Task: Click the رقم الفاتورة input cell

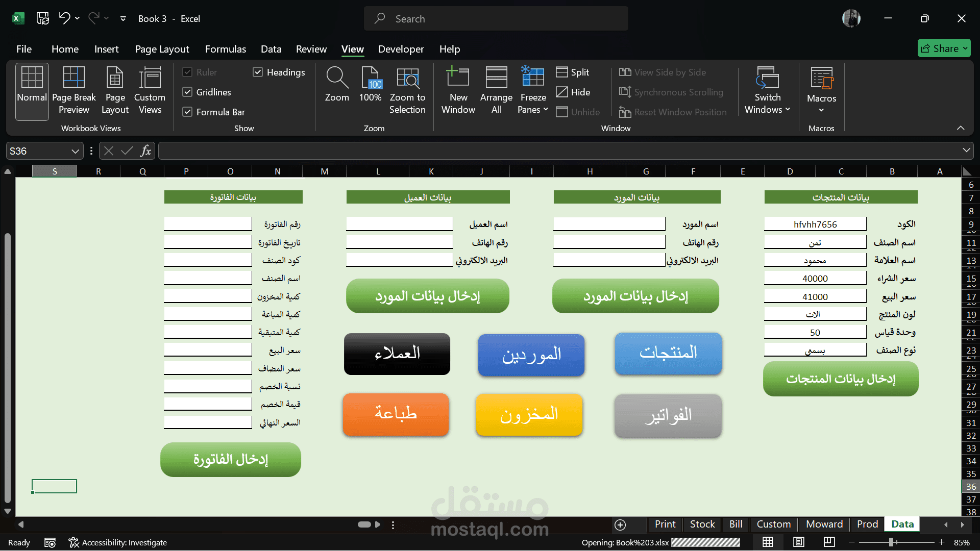Action: tap(208, 224)
